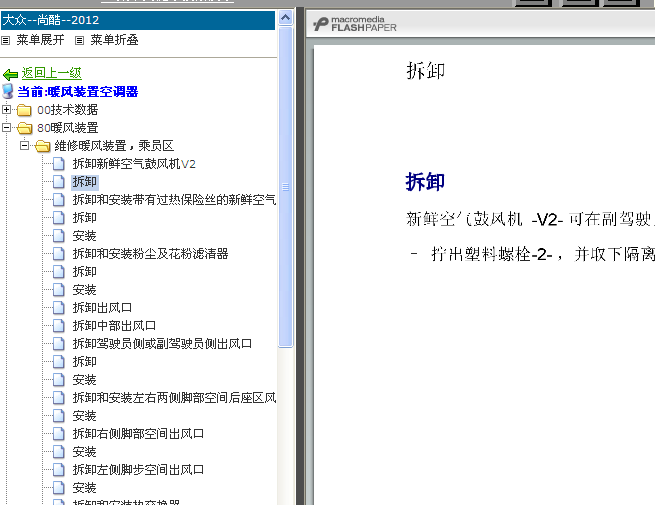Select 维修暖风装置,乘员区 tree item
655x505 pixels.
(114, 146)
